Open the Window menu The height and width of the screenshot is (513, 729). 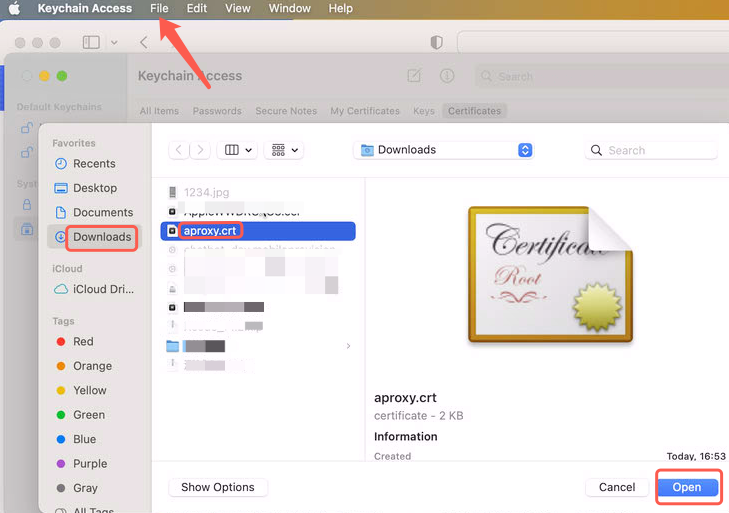[x=290, y=8]
